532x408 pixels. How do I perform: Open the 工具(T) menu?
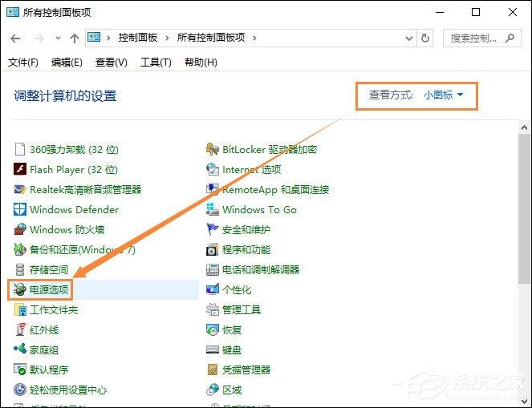(156, 63)
